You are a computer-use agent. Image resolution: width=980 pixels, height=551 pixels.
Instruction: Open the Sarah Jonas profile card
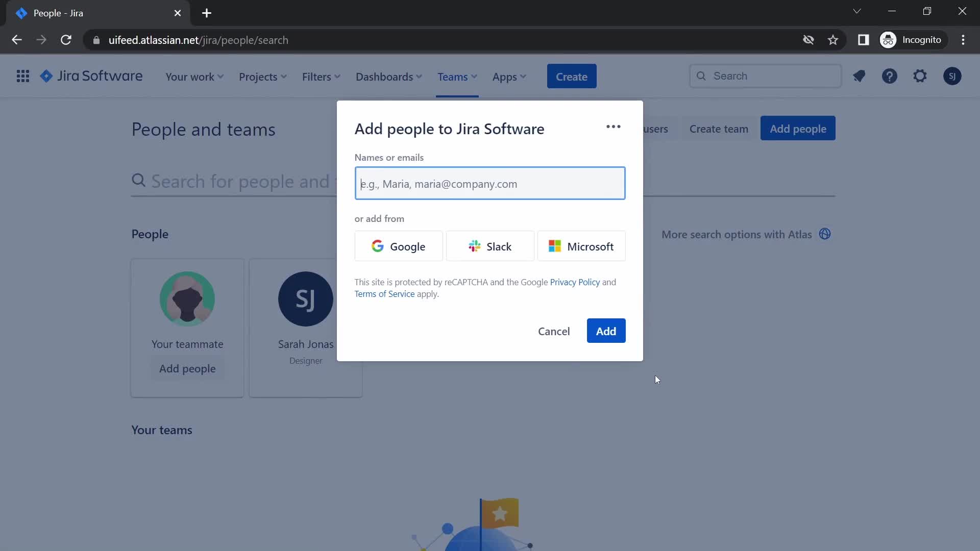tap(306, 328)
